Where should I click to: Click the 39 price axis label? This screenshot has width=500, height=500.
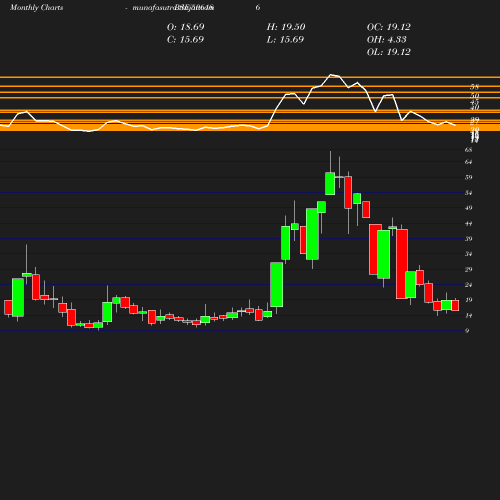(468, 239)
